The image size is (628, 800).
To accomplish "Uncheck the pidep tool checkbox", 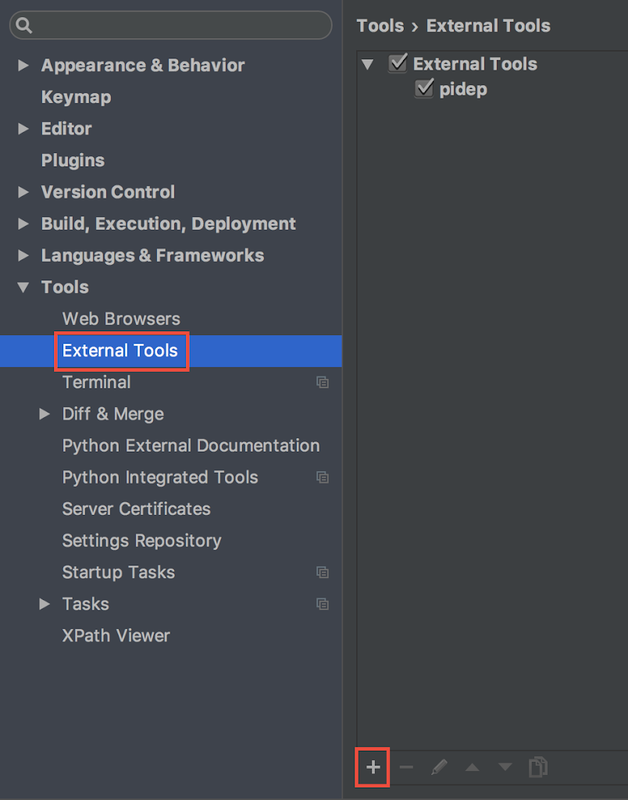I will [424, 90].
